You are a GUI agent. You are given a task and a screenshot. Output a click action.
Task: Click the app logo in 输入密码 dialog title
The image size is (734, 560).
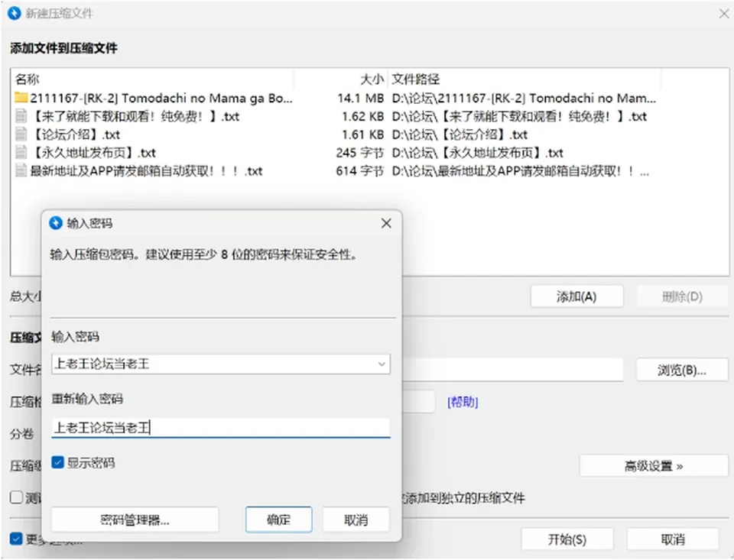coord(56,223)
